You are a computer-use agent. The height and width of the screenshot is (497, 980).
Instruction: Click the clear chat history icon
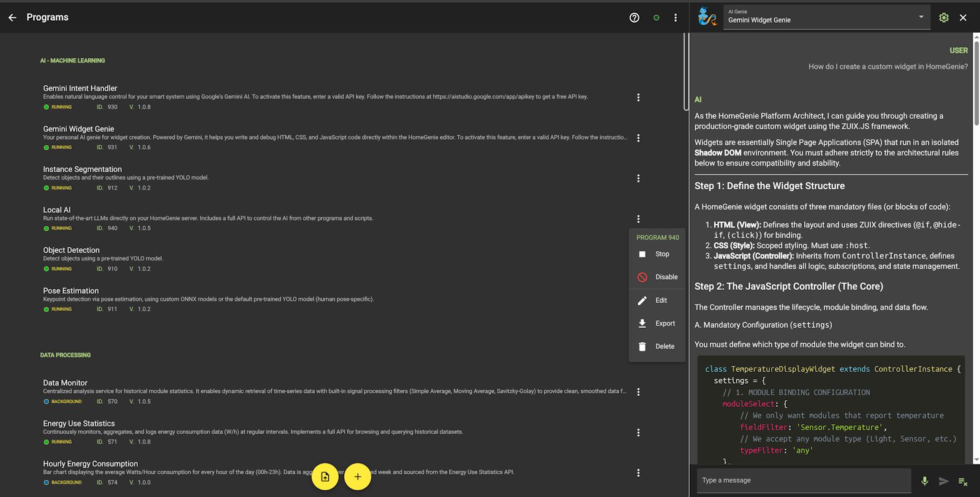[x=963, y=481]
